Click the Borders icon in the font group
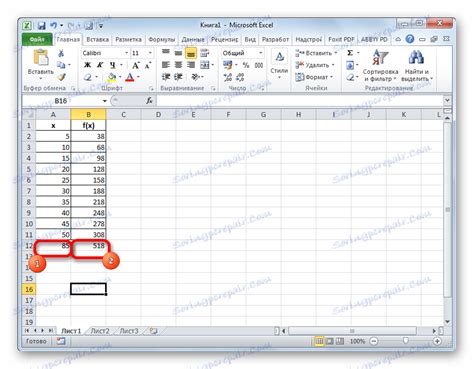 (x=88, y=77)
